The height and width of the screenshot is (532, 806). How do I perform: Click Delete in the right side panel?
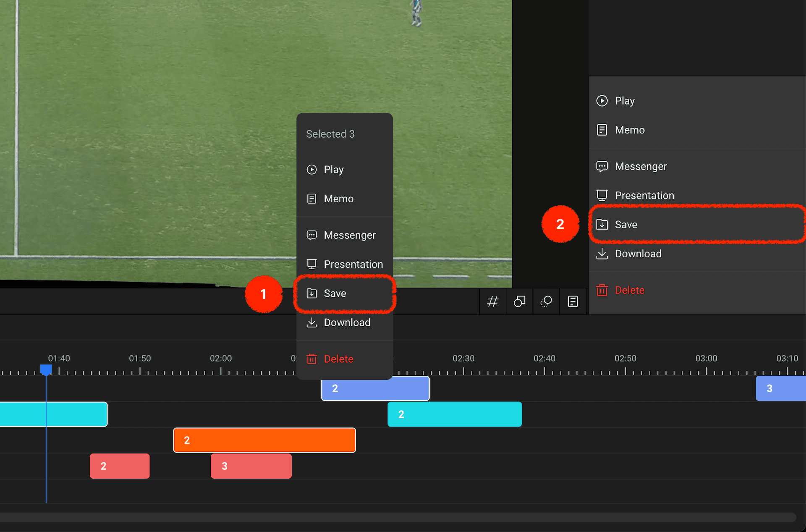629,290
